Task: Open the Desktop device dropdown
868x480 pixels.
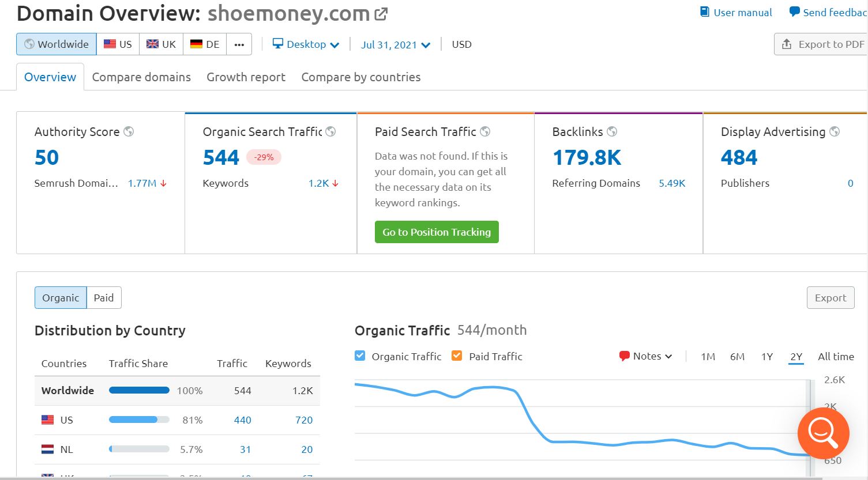Action: [306, 44]
